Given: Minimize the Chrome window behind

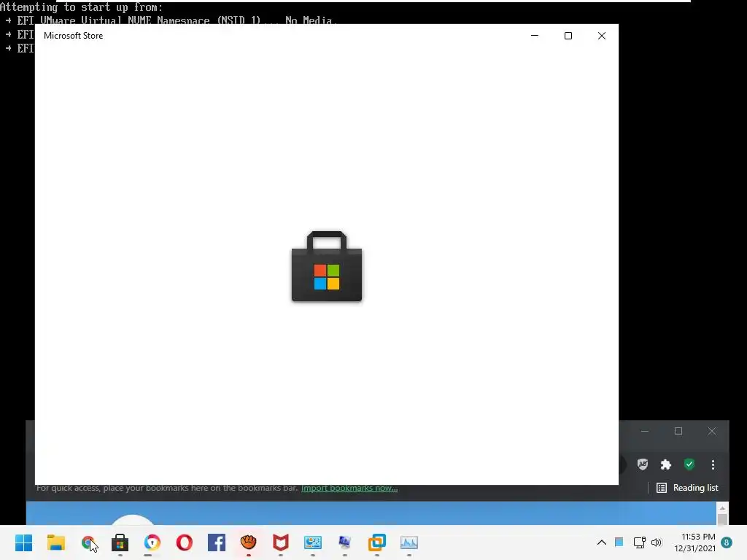Looking at the screenshot, I should click(x=645, y=431).
